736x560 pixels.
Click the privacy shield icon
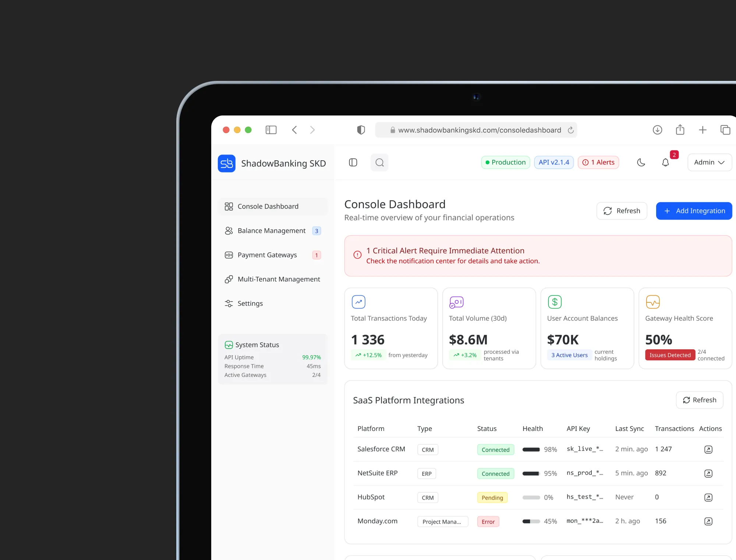pos(361,130)
